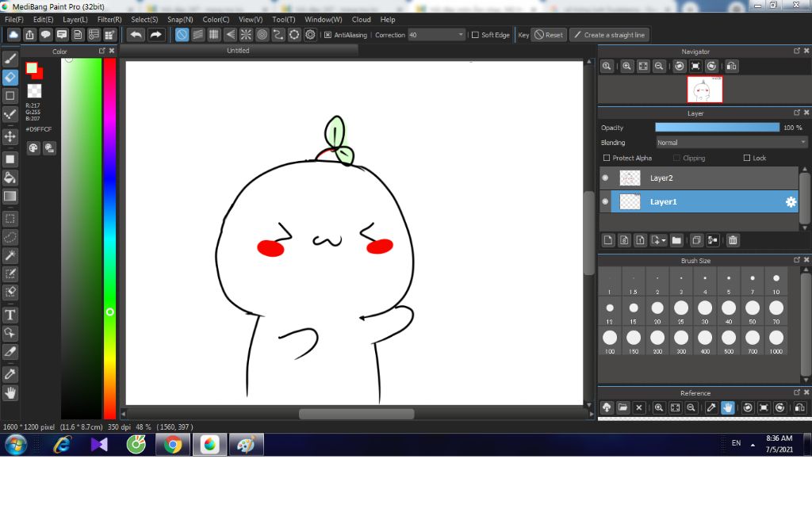Open snap settings gear icon
The width and height of the screenshot is (812, 524).
(x=310, y=35)
